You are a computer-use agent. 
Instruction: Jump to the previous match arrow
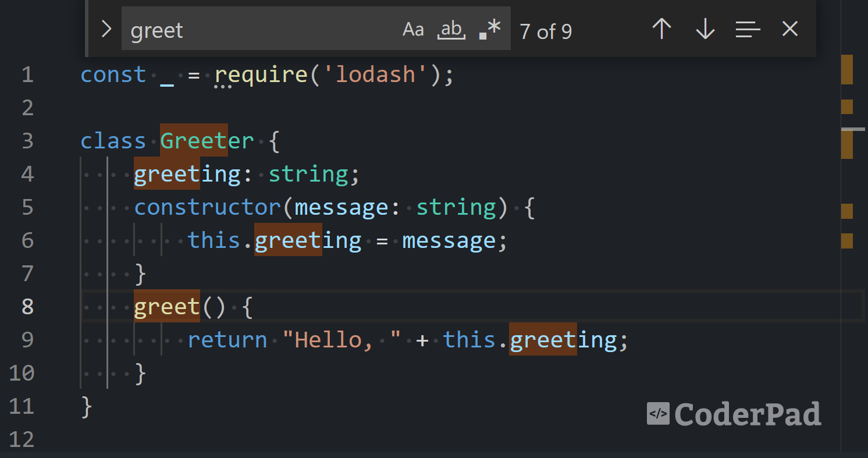[x=661, y=29]
